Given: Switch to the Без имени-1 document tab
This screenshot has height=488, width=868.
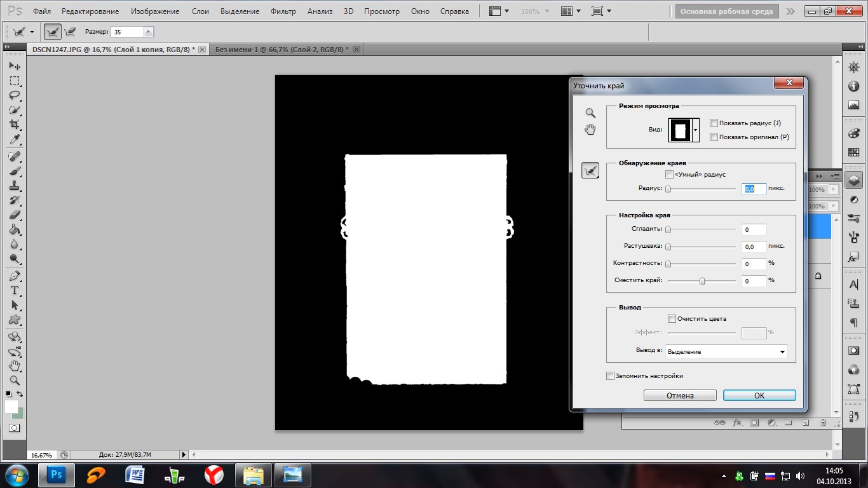Looking at the screenshot, I should point(282,49).
